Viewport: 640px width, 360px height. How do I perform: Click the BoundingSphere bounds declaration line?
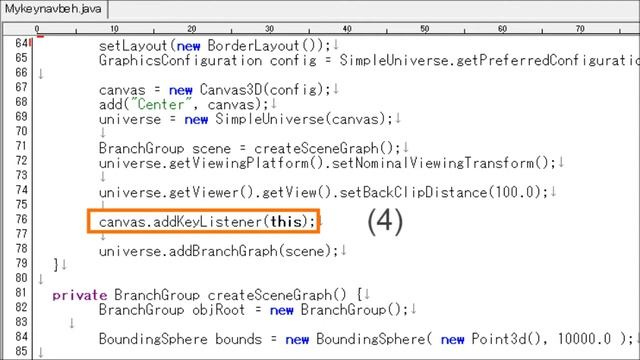(366, 339)
